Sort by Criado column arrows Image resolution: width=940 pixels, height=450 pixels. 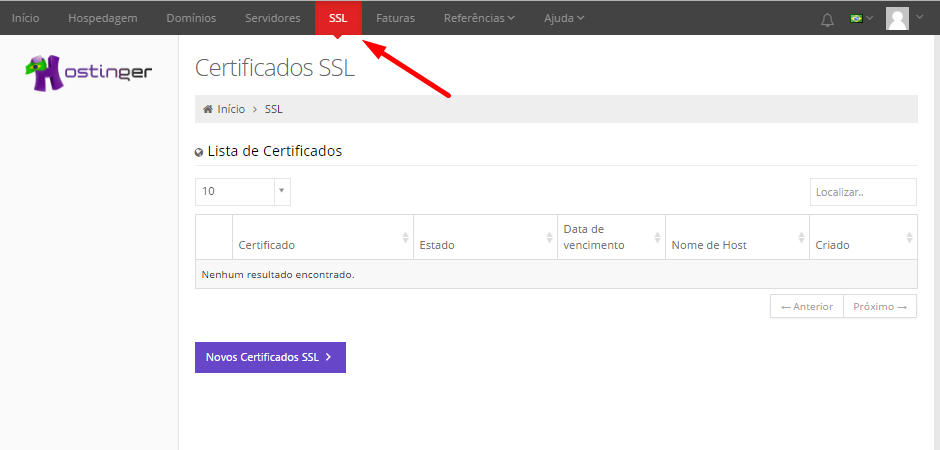pyautogui.click(x=909, y=238)
